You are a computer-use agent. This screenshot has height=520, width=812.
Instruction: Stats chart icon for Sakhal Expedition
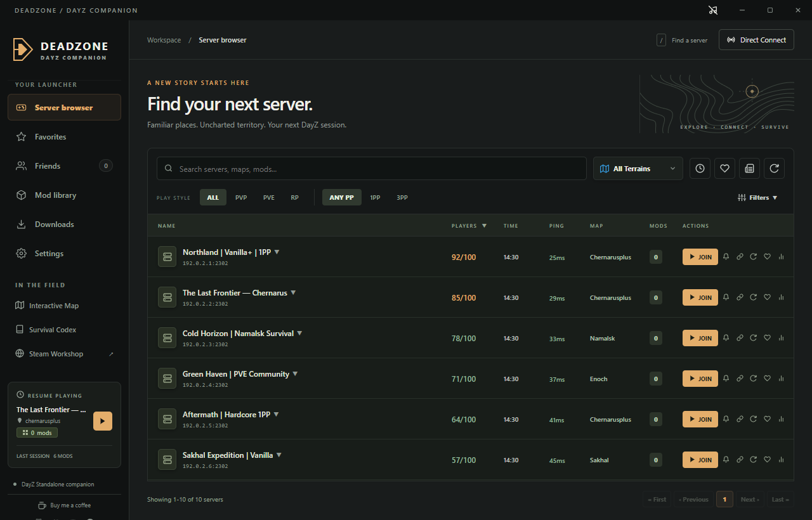point(781,460)
